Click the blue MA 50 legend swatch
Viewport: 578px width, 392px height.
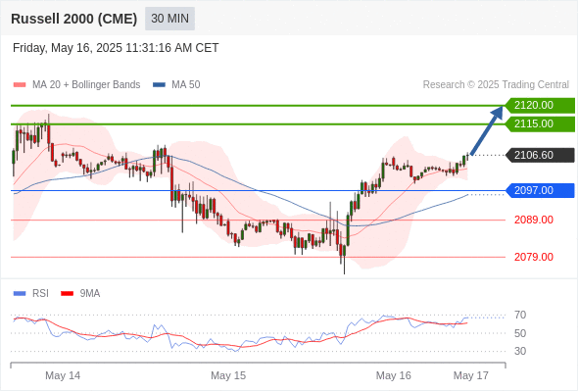point(159,85)
